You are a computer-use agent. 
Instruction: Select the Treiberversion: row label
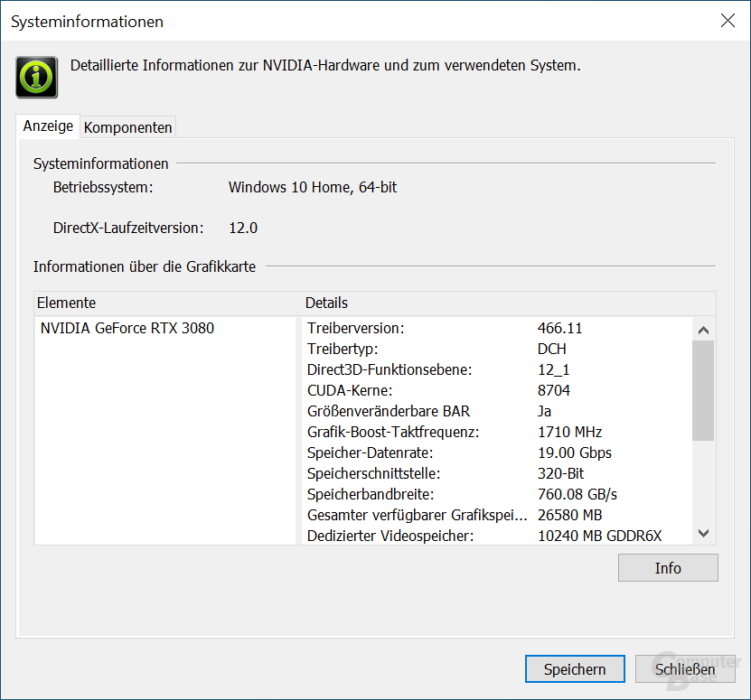tap(355, 328)
